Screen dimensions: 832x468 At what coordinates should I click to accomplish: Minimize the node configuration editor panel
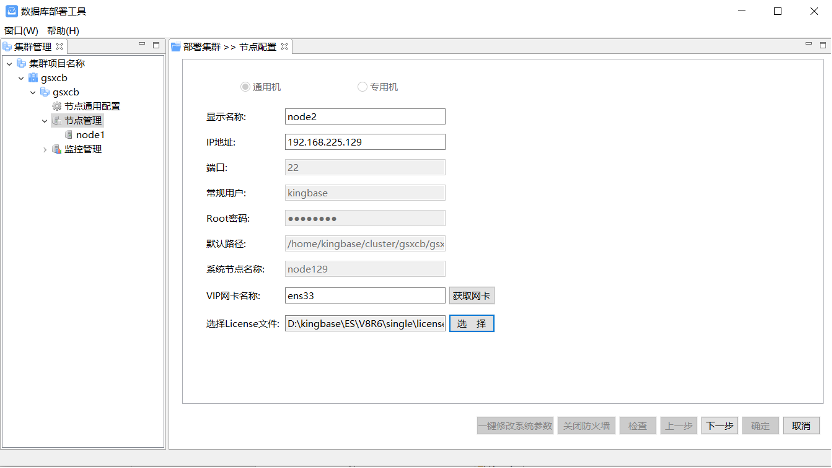click(808, 45)
